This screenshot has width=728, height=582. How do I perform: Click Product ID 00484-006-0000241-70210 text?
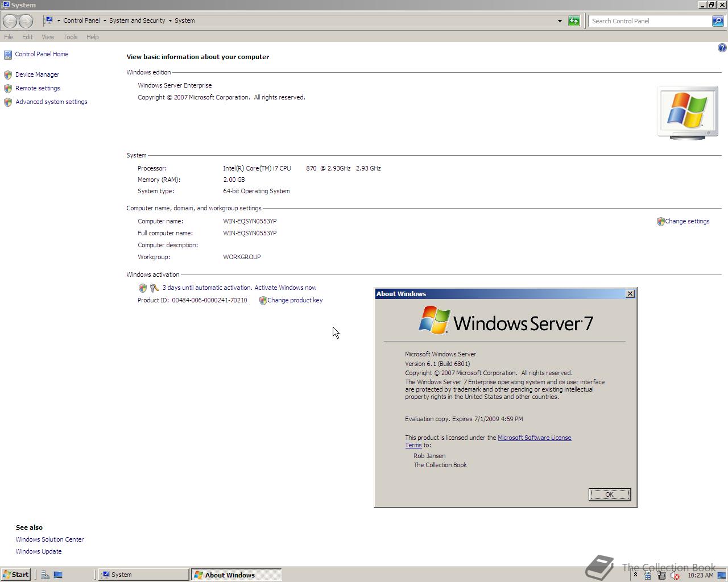[192, 300]
